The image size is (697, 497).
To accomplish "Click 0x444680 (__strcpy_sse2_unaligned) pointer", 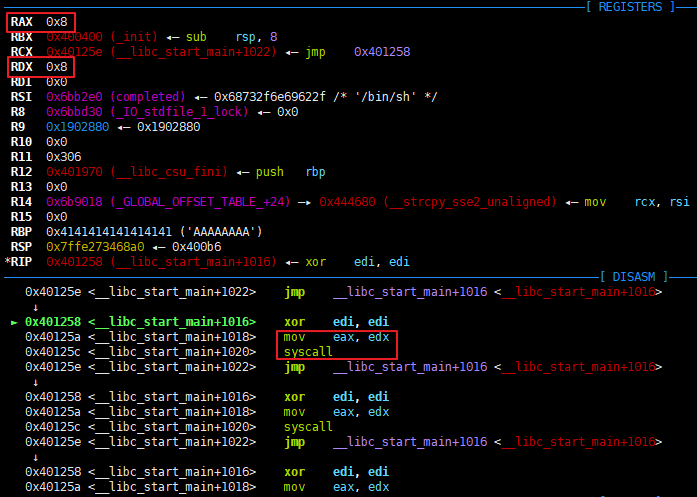I will coord(437,202).
